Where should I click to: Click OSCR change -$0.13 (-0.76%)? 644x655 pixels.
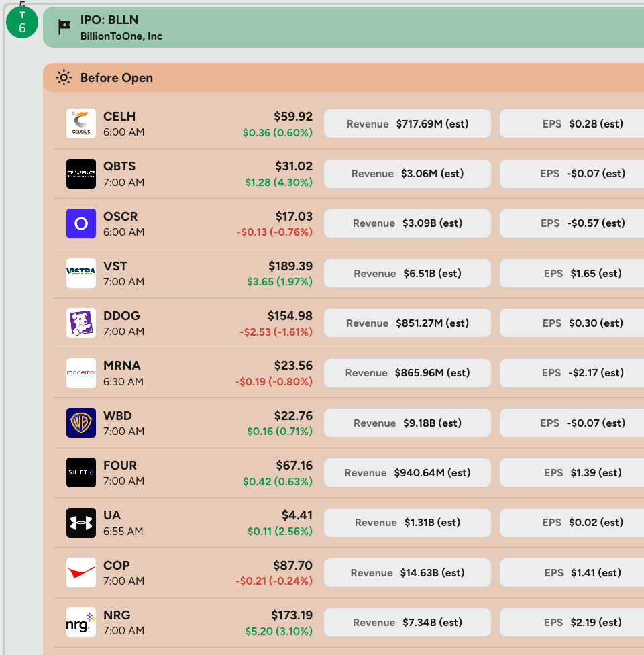coord(275,232)
